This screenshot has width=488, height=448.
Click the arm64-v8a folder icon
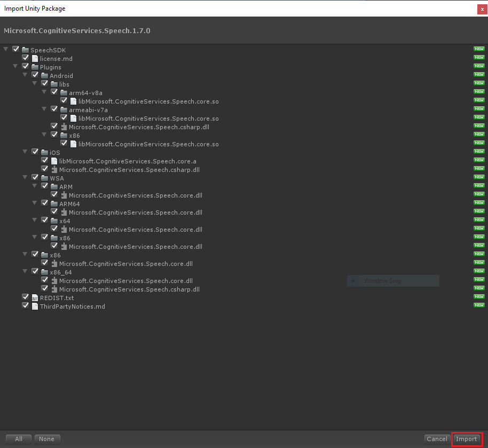(64, 93)
